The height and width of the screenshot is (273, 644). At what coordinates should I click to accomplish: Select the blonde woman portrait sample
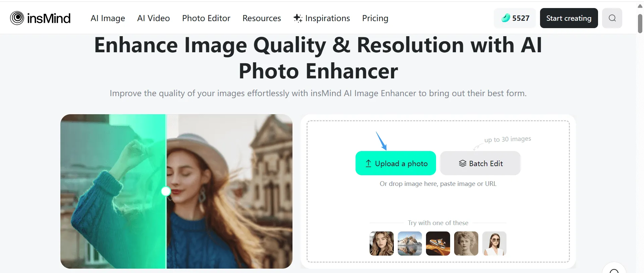pyautogui.click(x=382, y=244)
